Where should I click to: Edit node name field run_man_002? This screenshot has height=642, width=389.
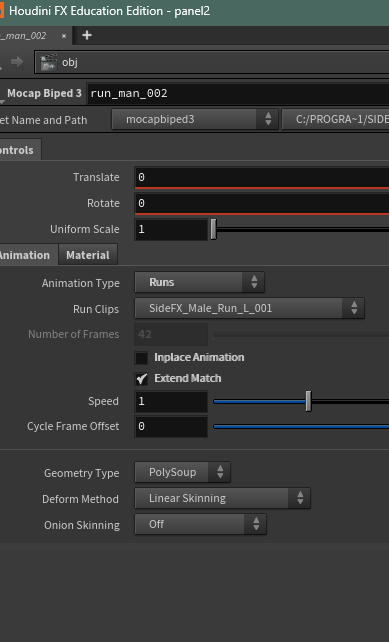point(238,93)
